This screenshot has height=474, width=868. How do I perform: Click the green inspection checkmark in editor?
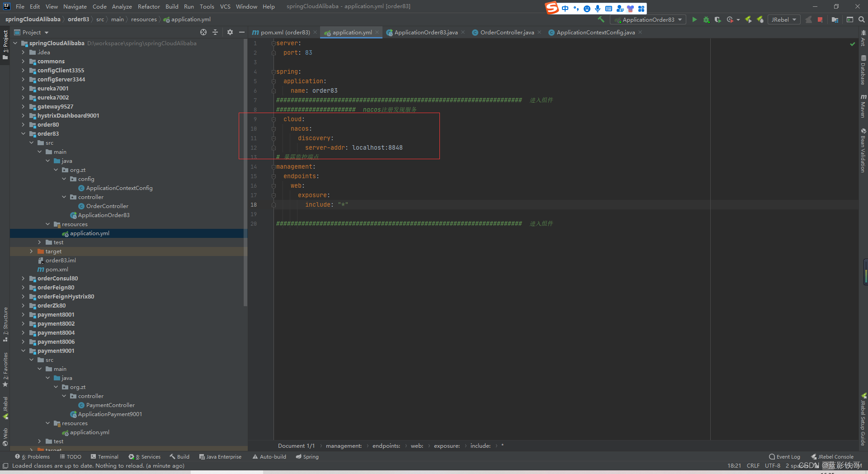click(853, 44)
